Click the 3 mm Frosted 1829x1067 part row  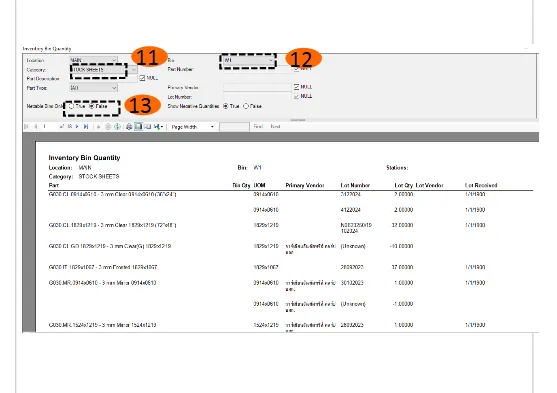(x=103, y=267)
